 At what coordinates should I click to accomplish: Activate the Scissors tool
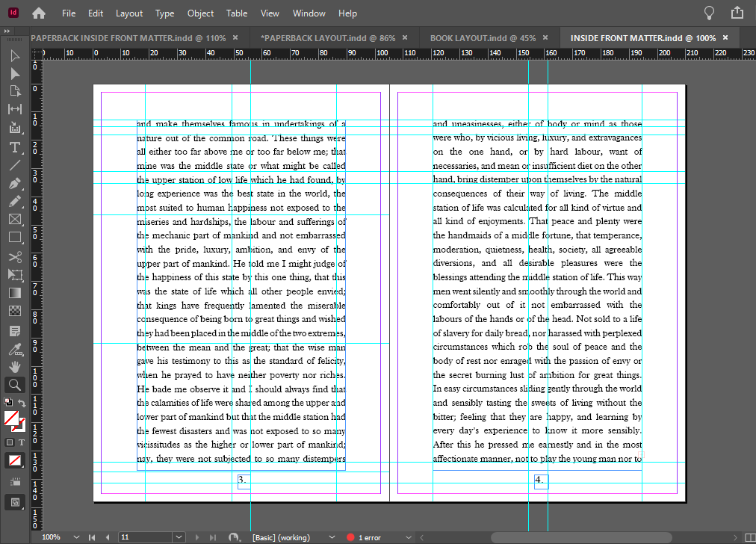point(14,257)
